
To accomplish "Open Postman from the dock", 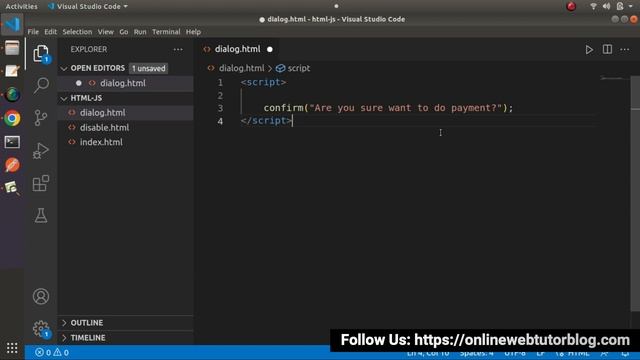I will pyautogui.click(x=12, y=165).
